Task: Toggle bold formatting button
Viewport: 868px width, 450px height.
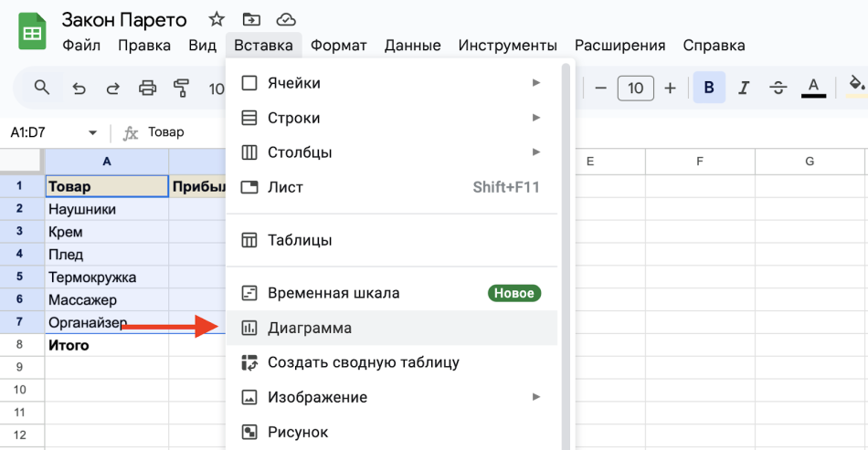Action: 708,88
